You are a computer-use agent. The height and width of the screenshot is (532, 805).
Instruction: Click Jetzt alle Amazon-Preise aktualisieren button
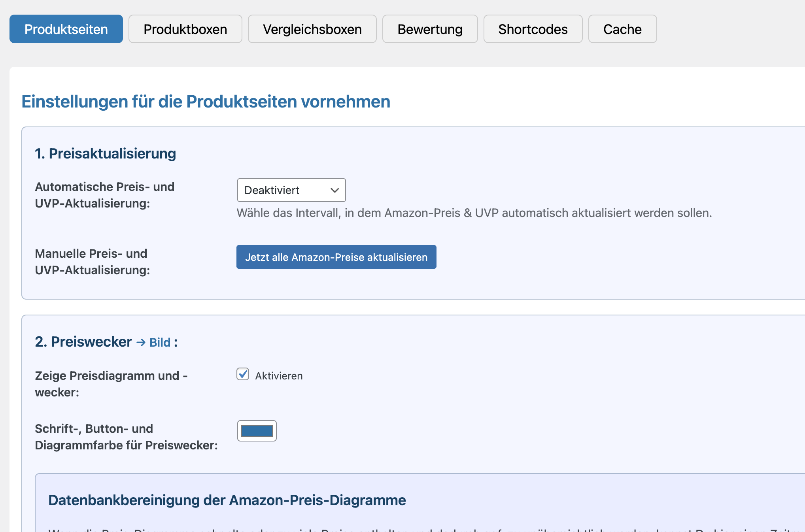coord(336,257)
